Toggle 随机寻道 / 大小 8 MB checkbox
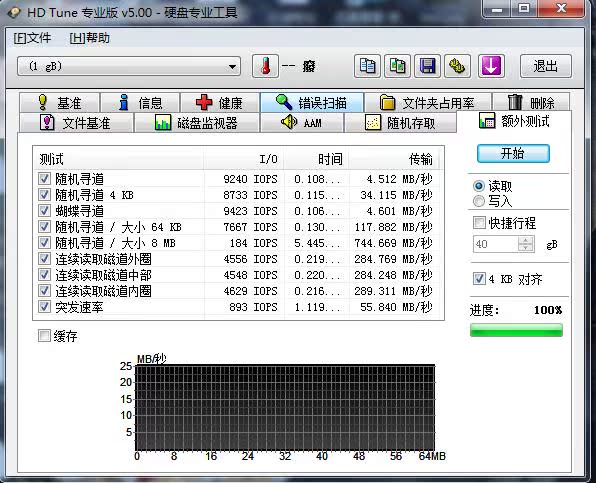 44,242
